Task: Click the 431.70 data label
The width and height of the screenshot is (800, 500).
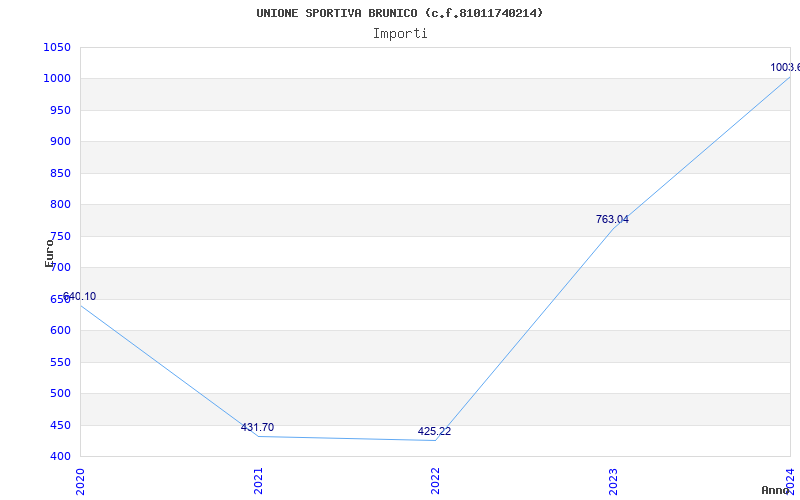Action: coord(257,428)
